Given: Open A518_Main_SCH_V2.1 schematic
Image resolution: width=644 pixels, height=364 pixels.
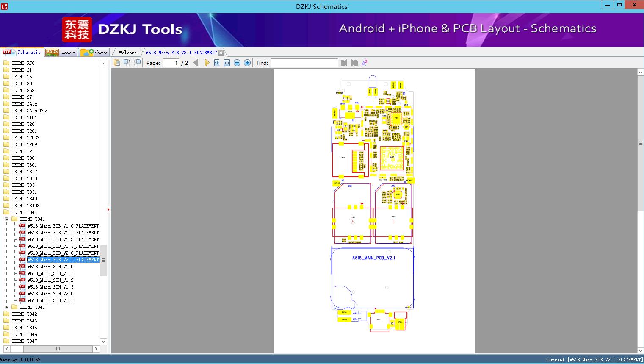Looking at the screenshot, I should [50, 300].
